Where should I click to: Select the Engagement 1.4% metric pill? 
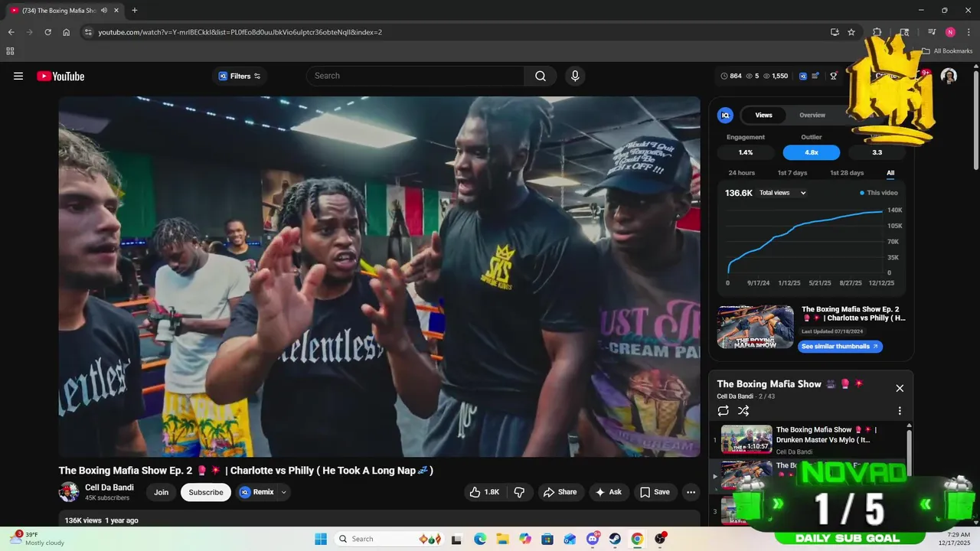point(746,152)
